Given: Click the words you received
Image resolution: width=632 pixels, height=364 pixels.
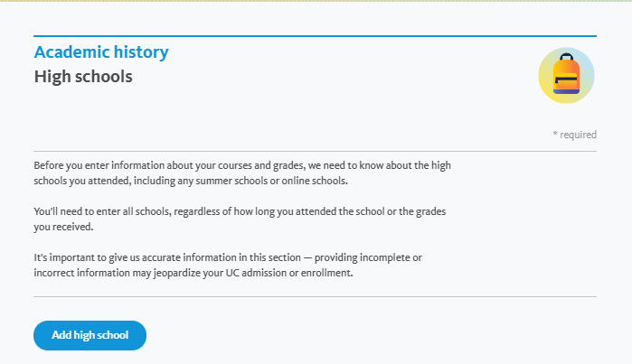Looking at the screenshot, I should 63,227.
